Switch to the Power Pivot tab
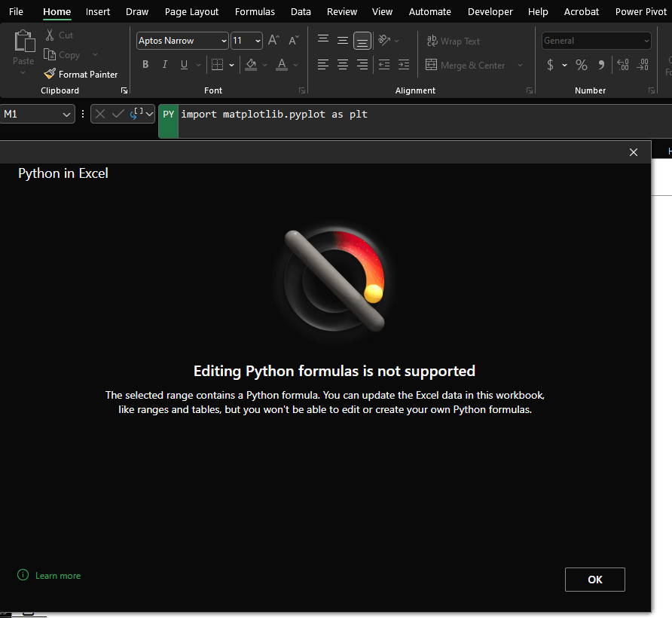672x618 pixels. (x=641, y=11)
